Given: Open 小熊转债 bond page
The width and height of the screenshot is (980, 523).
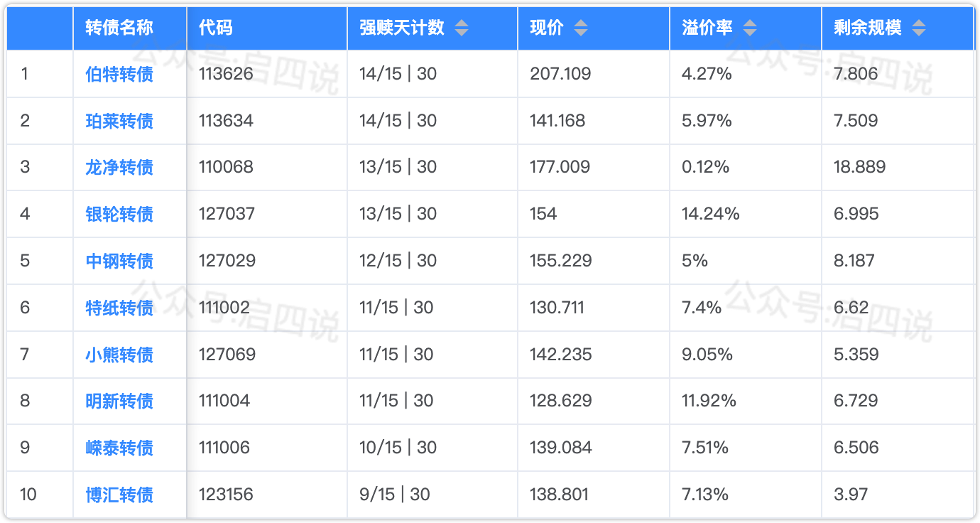Looking at the screenshot, I should click(x=119, y=355).
